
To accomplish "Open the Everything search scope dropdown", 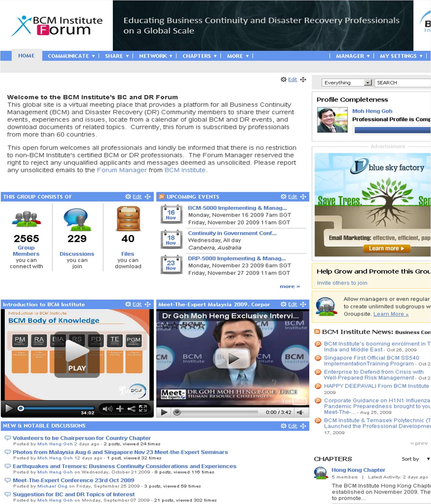I will [347, 83].
